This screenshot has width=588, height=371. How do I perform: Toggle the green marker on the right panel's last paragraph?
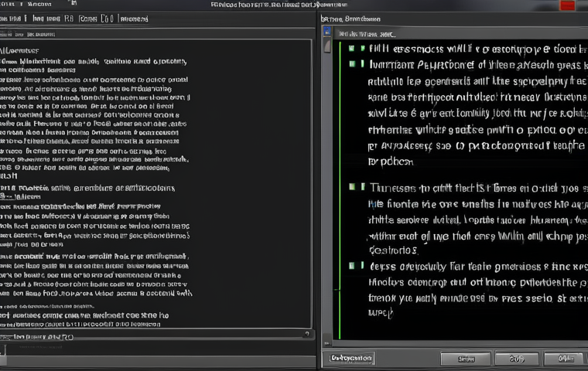pos(352,266)
